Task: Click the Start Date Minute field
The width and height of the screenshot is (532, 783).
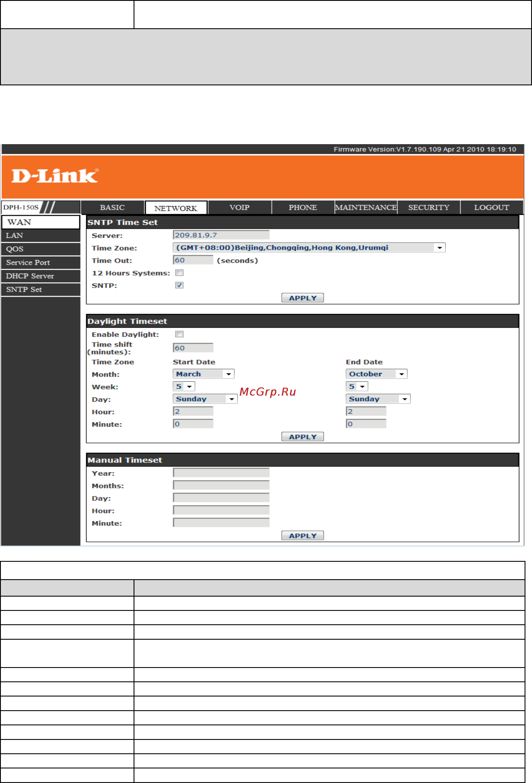Action: (193, 424)
